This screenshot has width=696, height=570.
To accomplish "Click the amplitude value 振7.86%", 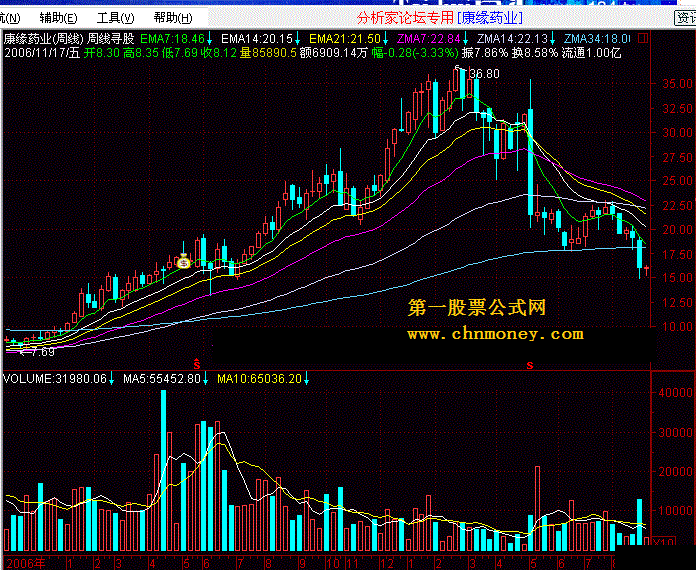I will pos(485,53).
